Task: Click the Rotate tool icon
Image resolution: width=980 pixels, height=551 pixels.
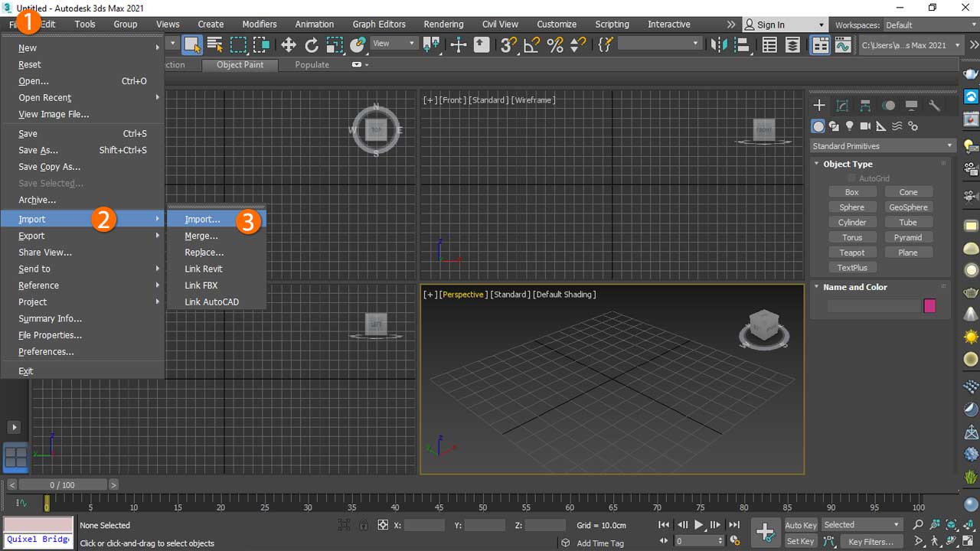Action: click(x=312, y=45)
